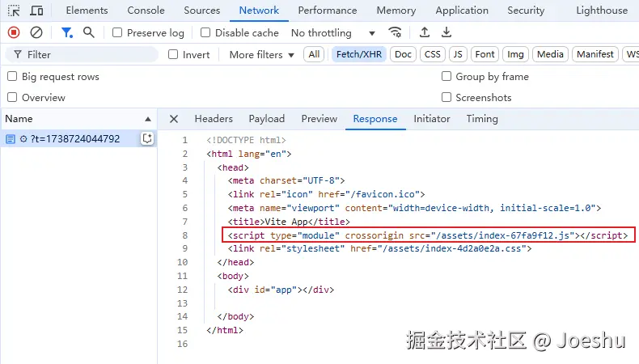Open network conditions wifi icon
Screen dimensions: 639x364
point(395,32)
